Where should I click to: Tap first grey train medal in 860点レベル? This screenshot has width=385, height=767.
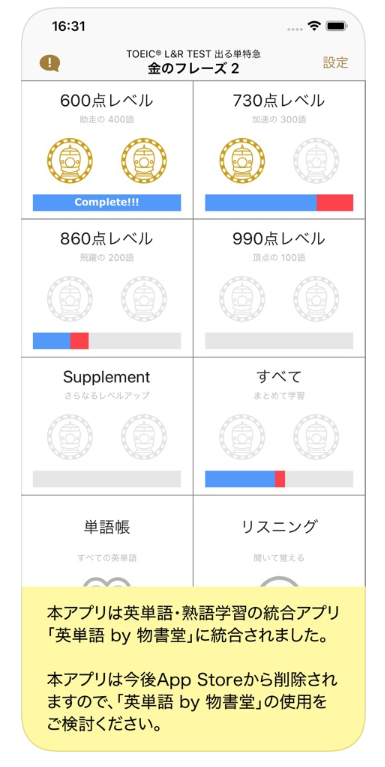pos(70,299)
